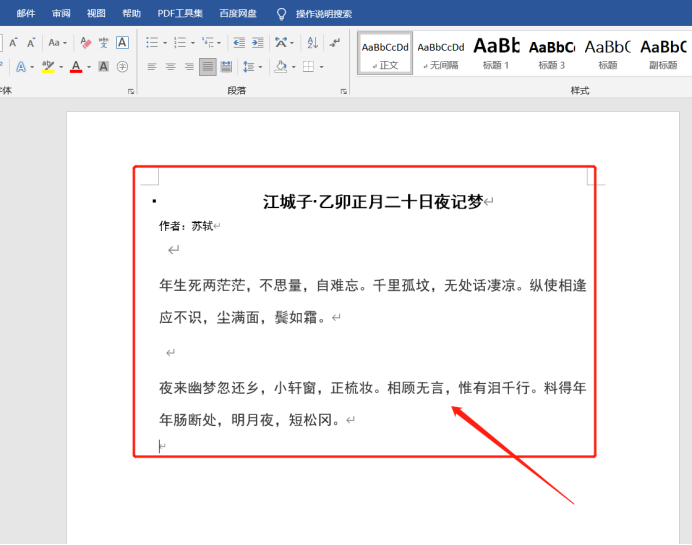Switch to the 视图 ribbon tab
This screenshot has height=545, width=692.
(x=96, y=14)
